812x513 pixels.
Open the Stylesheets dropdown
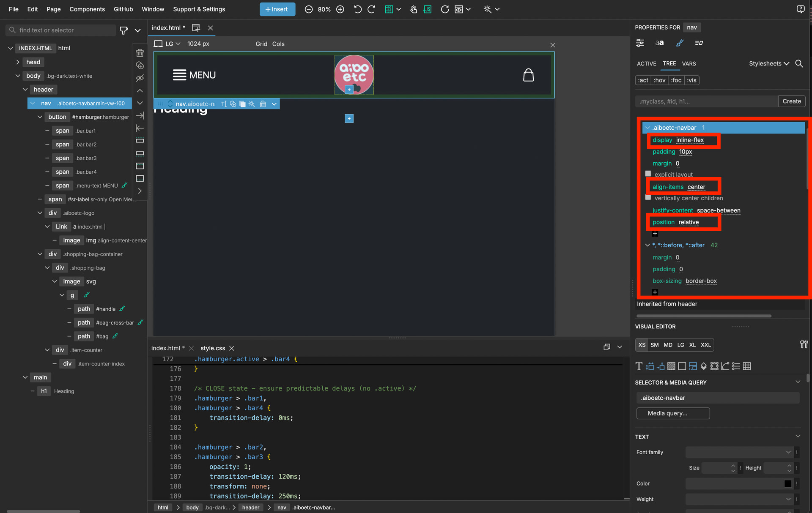click(769, 63)
